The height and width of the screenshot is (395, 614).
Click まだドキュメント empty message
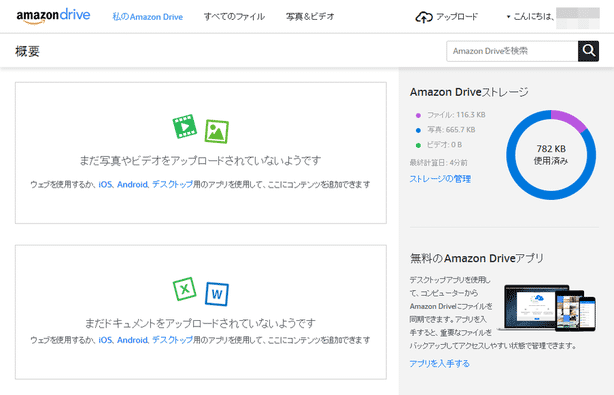[x=200, y=323]
